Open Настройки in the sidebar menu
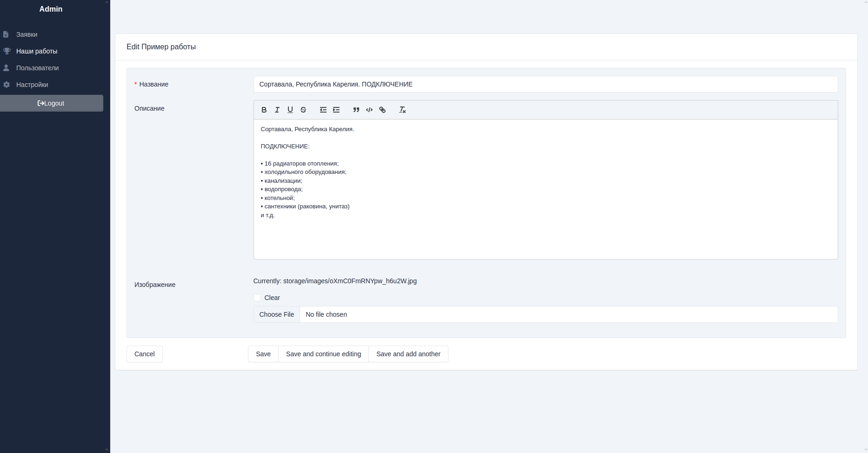Screen dimensions: 868x453 (x=32, y=85)
